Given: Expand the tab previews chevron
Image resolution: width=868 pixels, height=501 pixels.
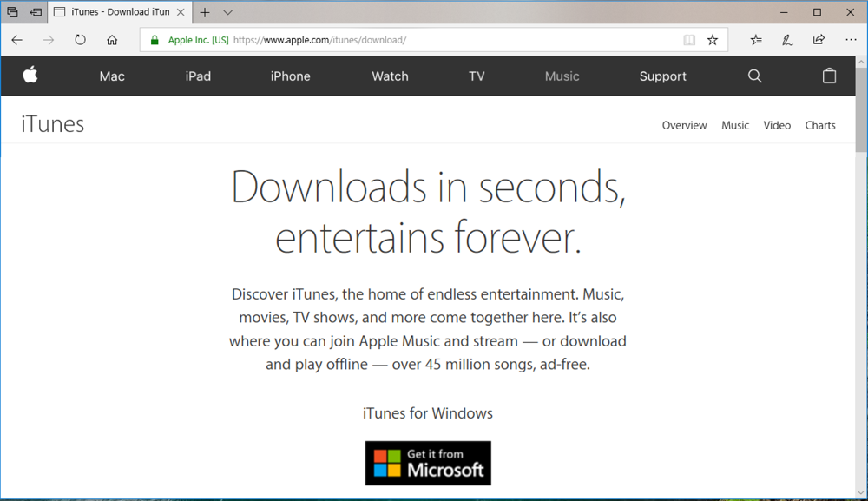Looking at the screenshot, I should coord(227,12).
